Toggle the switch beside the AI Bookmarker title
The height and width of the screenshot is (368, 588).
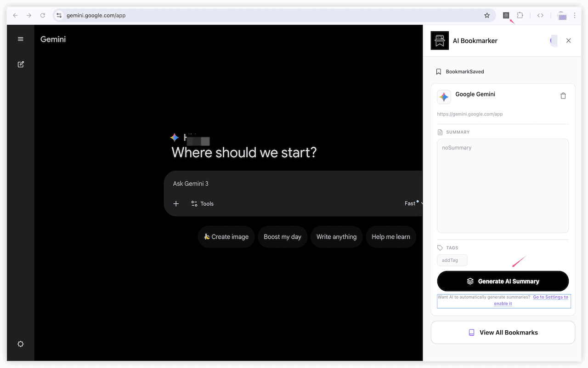tap(554, 40)
